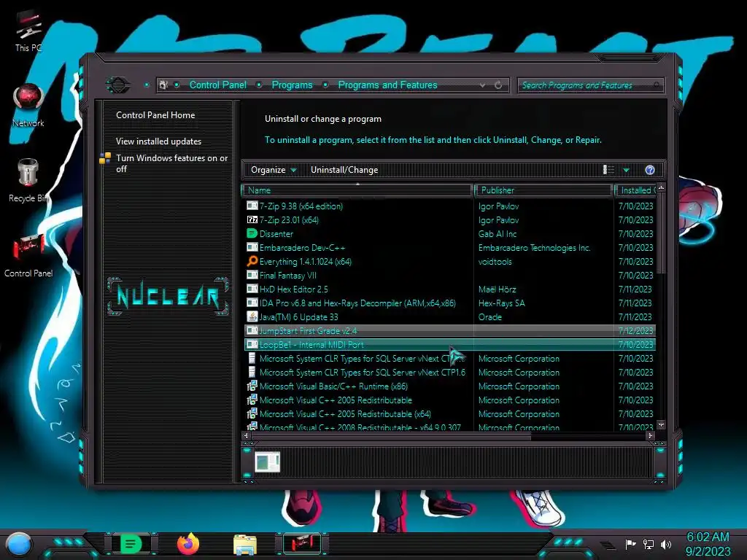
Task: Click vertical scrollbar up arrow
Action: pos(661,187)
